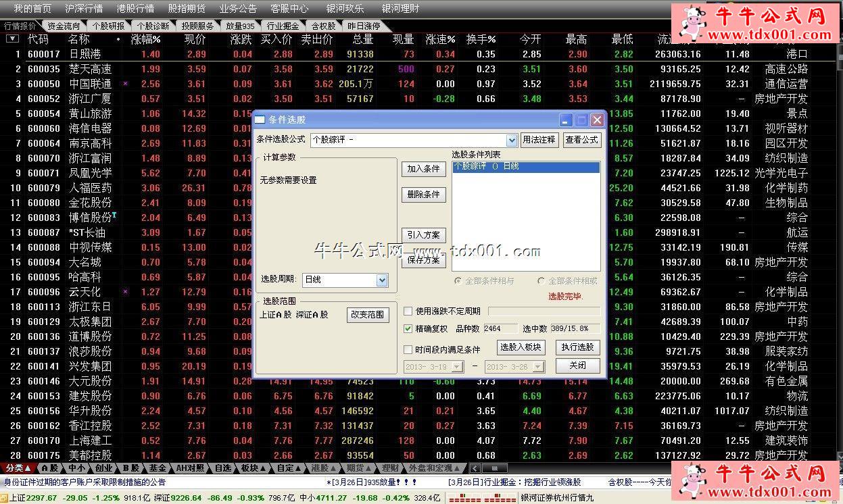Open the 我的首页 menu

(32, 9)
